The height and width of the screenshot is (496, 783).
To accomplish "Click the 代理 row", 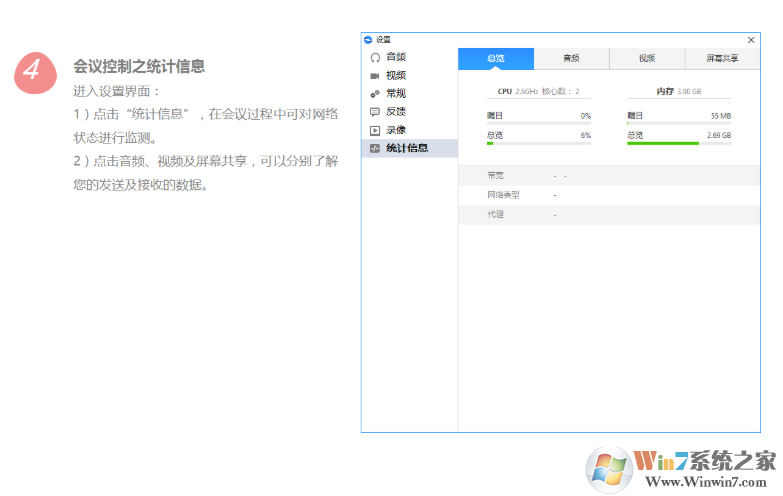I will click(609, 215).
